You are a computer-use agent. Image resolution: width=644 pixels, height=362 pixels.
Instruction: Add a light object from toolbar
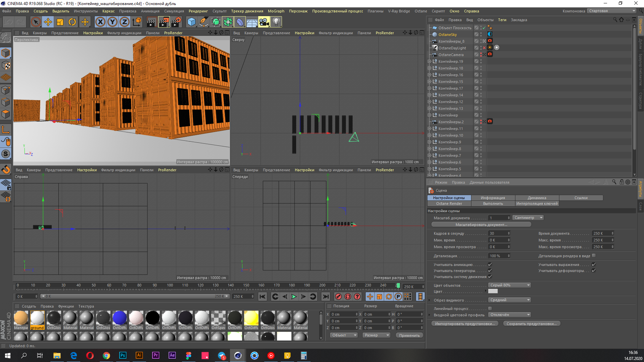pos(276,22)
